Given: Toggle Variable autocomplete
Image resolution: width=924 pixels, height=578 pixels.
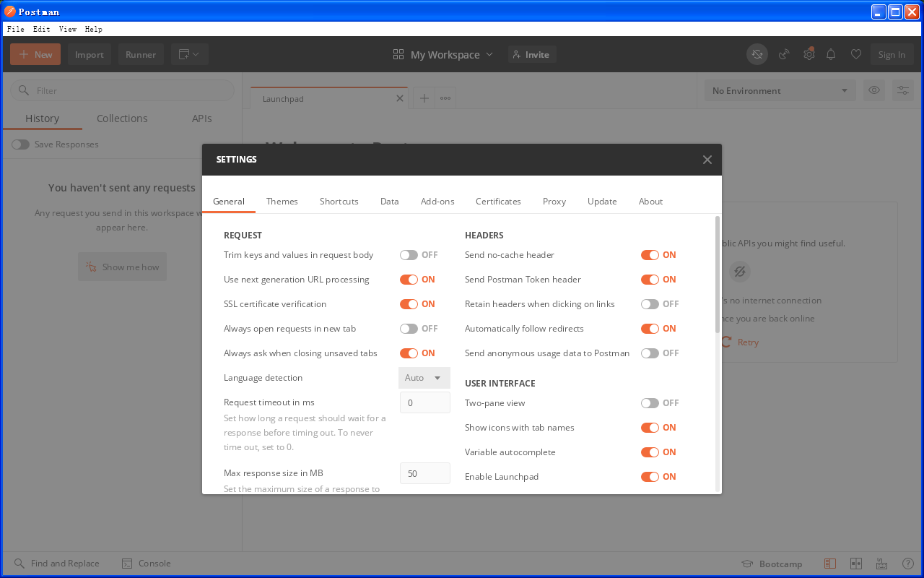Looking at the screenshot, I should (x=650, y=452).
